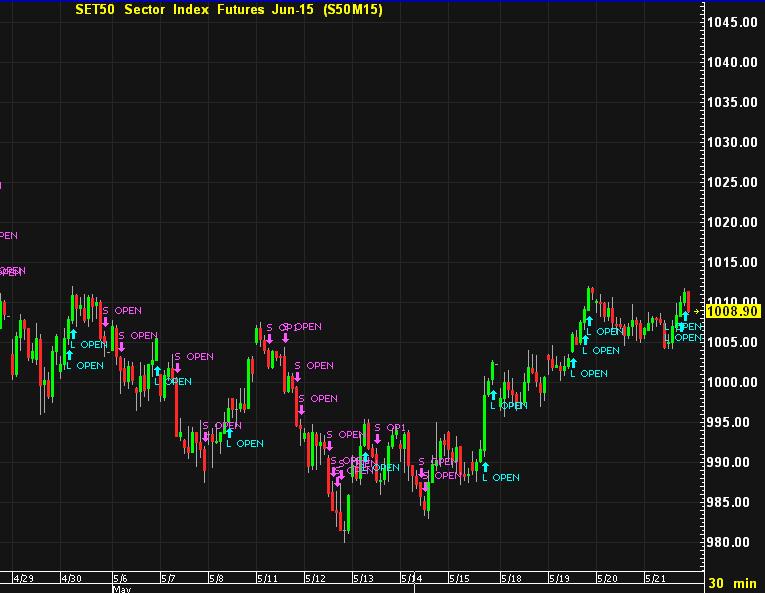Click the 1045.00 level on the price axis
The width and height of the screenshot is (765, 593).
(731, 22)
